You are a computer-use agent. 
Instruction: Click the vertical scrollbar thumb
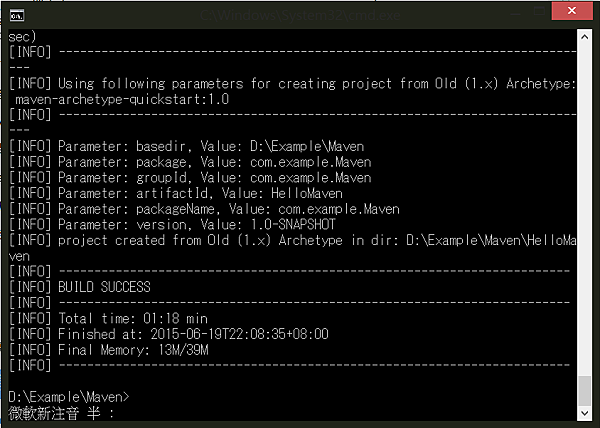(x=585, y=388)
